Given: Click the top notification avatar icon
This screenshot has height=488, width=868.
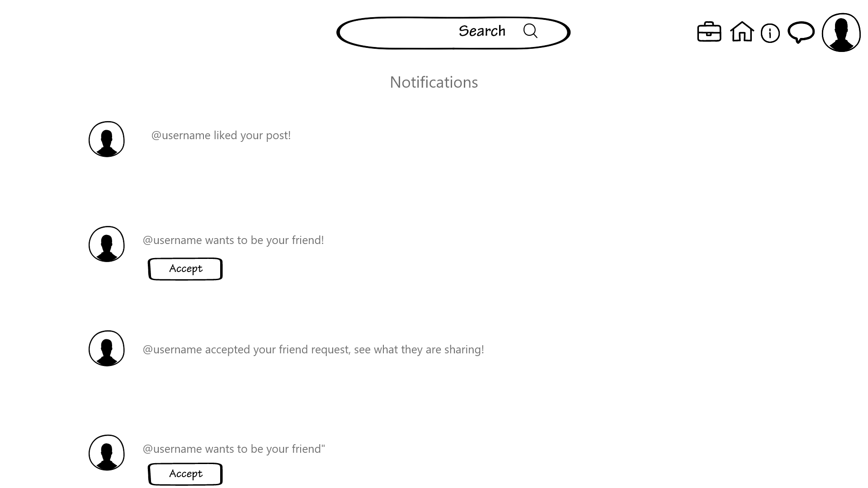Looking at the screenshot, I should point(106,139).
